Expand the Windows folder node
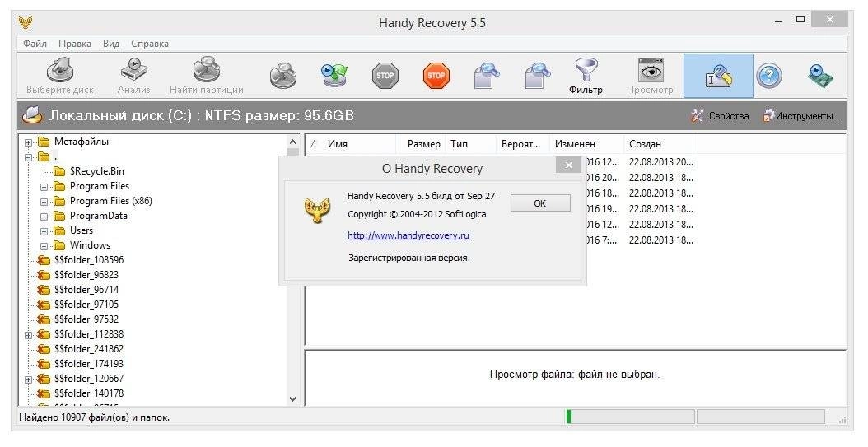 coord(44,246)
